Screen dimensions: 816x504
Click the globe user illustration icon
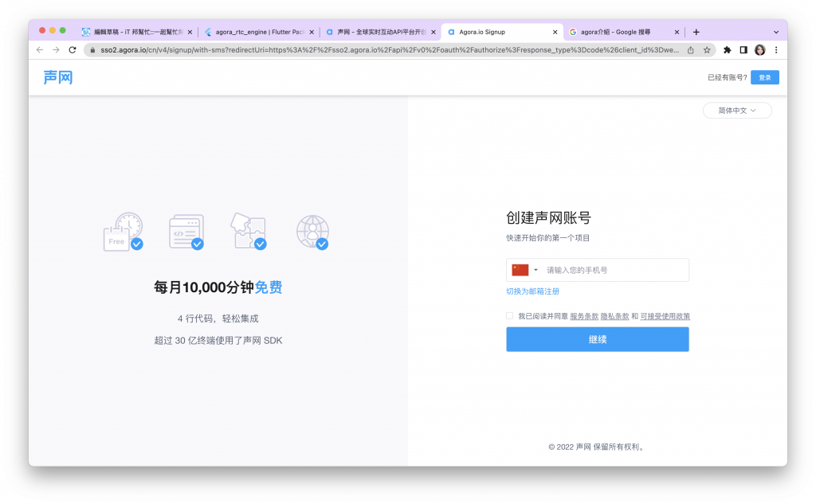312,232
